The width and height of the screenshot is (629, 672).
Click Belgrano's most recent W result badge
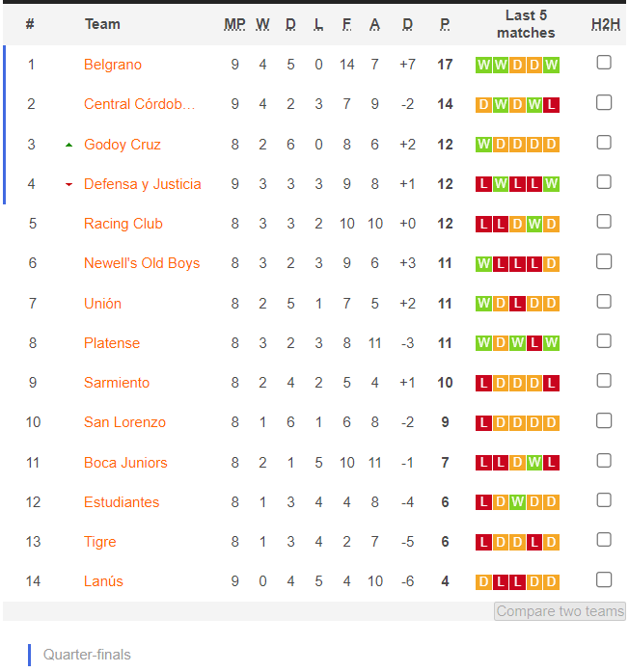[552, 66]
